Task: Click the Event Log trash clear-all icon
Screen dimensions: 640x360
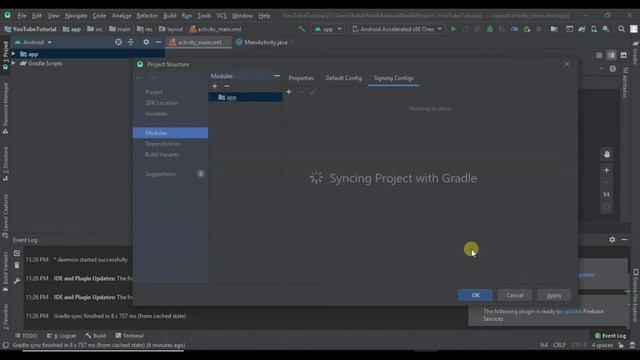Action: [17, 266]
